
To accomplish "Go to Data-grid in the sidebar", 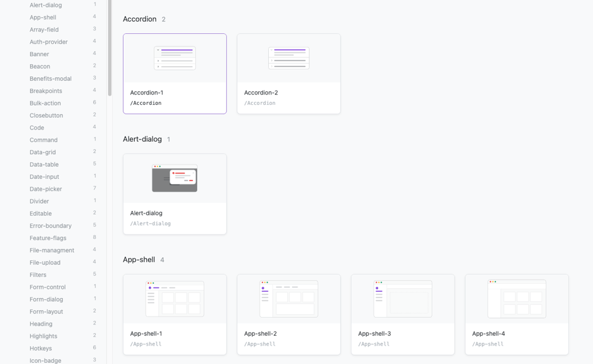I will click(43, 152).
